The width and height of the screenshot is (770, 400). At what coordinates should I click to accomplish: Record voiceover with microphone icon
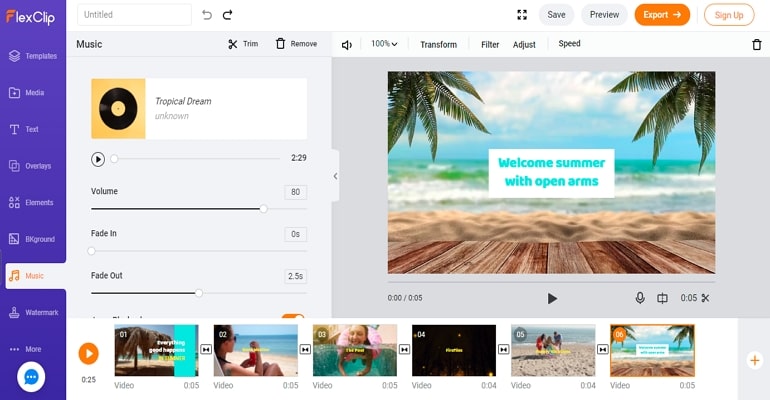(640, 298)
